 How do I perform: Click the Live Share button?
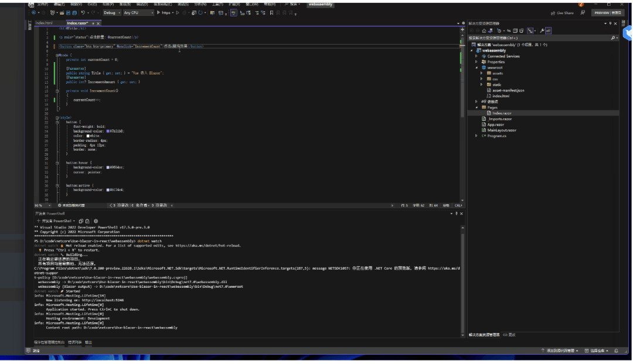[562, 13]
